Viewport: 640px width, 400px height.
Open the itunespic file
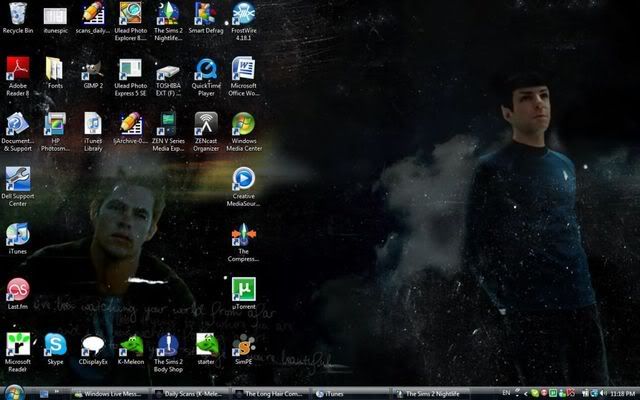pos(55,20)
